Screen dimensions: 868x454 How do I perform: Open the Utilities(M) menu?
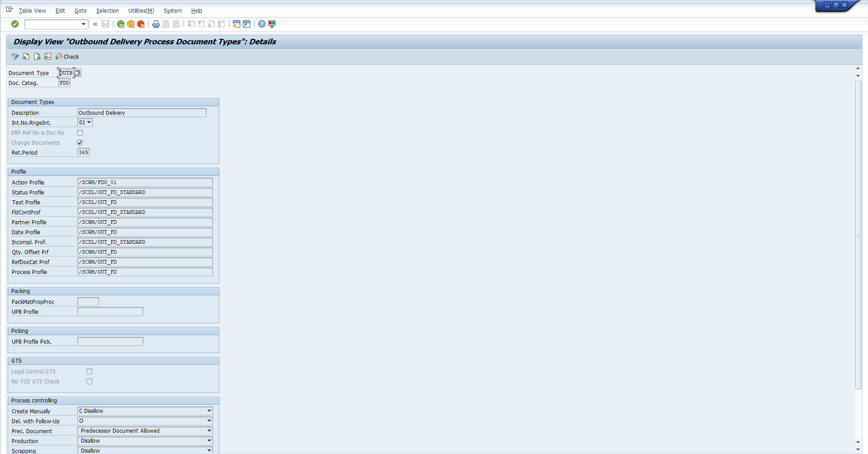pos(141,10)
